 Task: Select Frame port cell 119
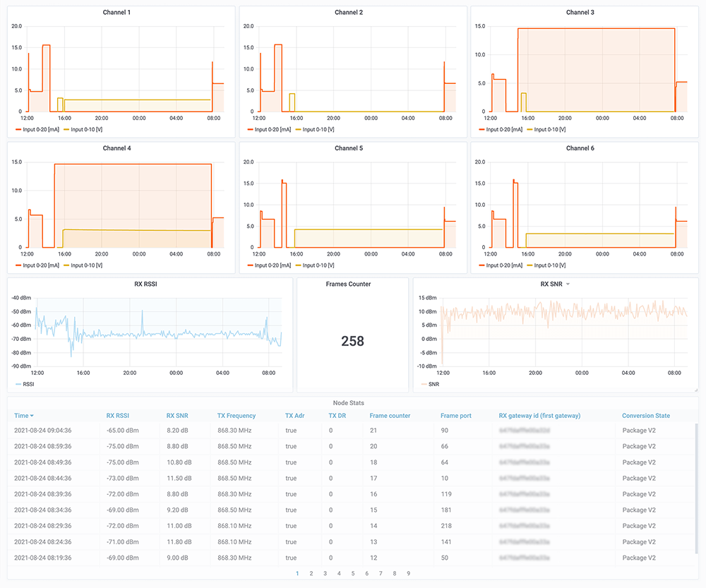(446, 494)
